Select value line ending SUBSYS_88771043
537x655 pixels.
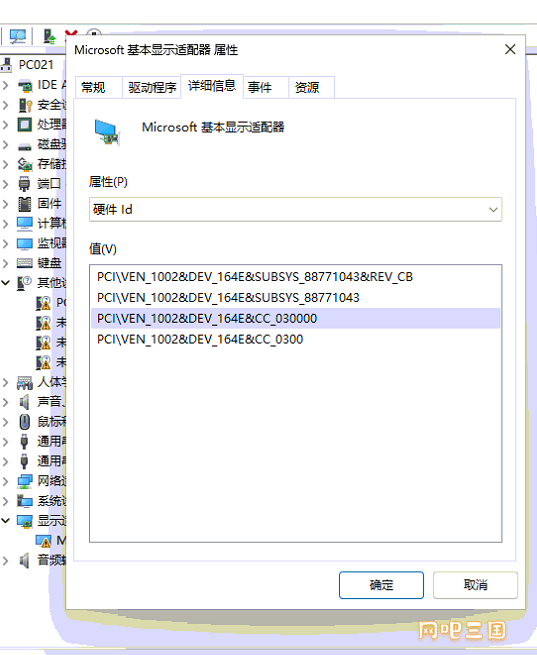pos(295,298)
